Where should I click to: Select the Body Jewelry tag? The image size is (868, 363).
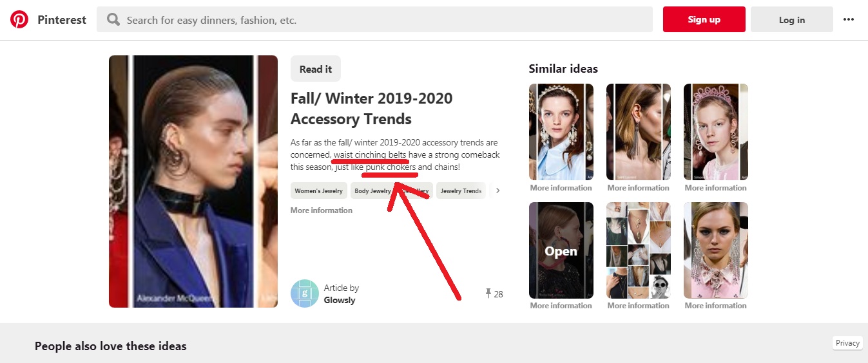pos(372,191)
